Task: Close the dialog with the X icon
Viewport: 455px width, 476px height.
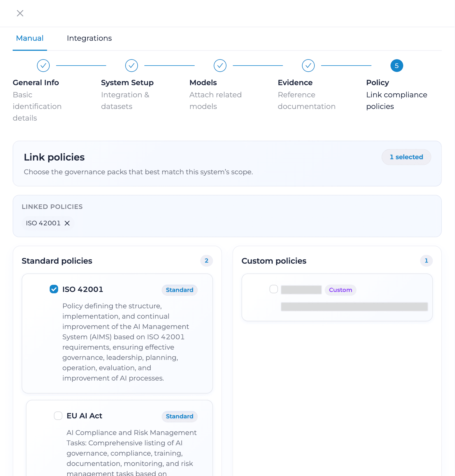Action: point(20,13)
